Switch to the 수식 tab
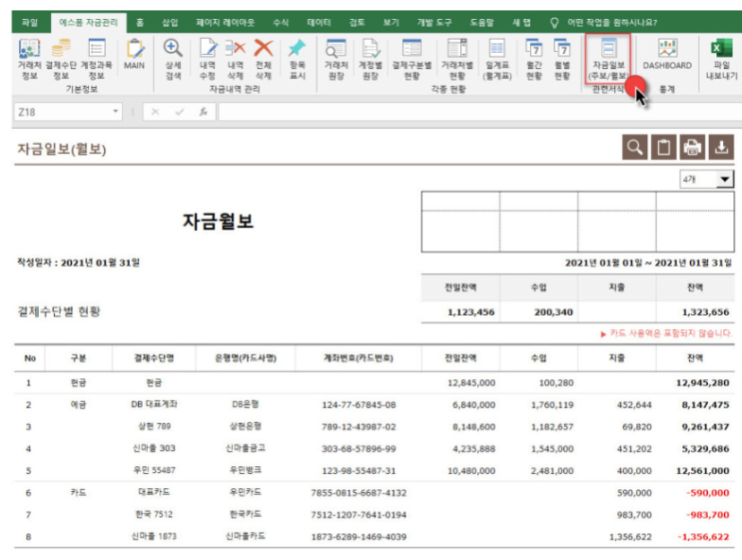The height and width of the screenshot is (560, 742). click(x=281, y=22)
